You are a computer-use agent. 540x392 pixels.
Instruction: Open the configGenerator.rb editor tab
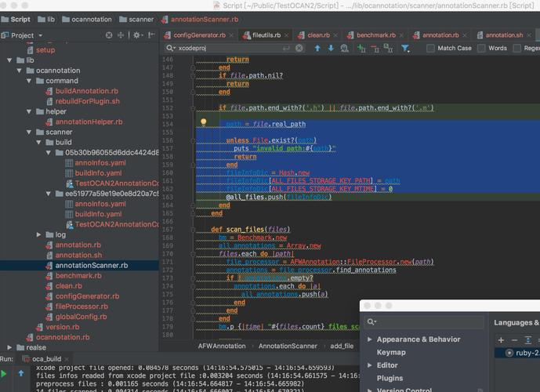pyautogui.click(x=199, y=35)
